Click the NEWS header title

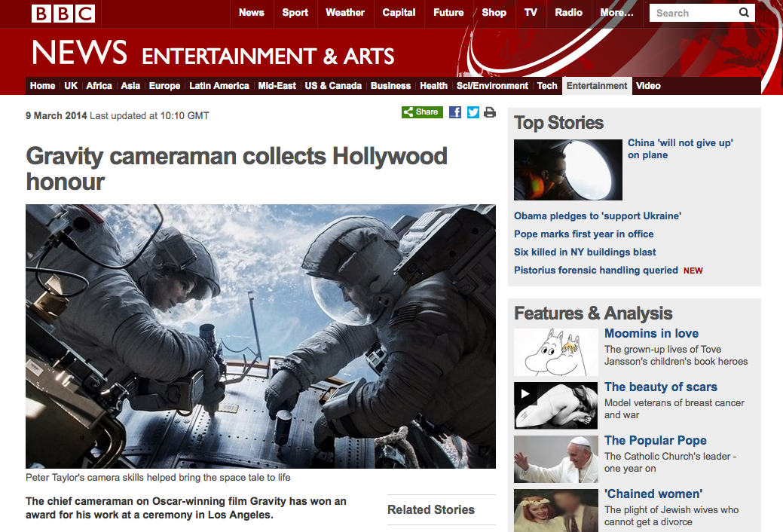click(79, 53)
